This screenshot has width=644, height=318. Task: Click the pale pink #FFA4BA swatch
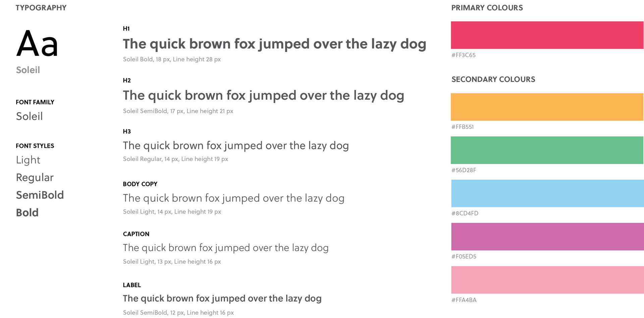[547, 280]
